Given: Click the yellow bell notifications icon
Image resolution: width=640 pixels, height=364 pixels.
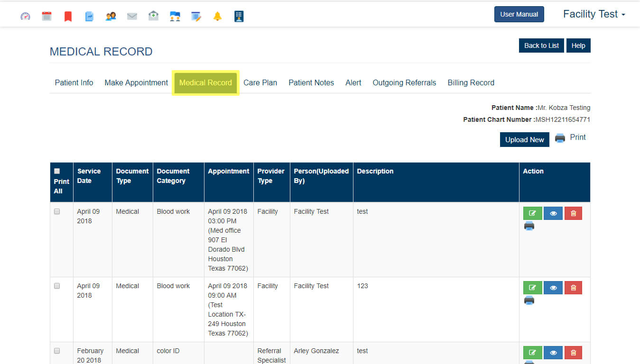Looking at the screenshot, I should 217,17.
